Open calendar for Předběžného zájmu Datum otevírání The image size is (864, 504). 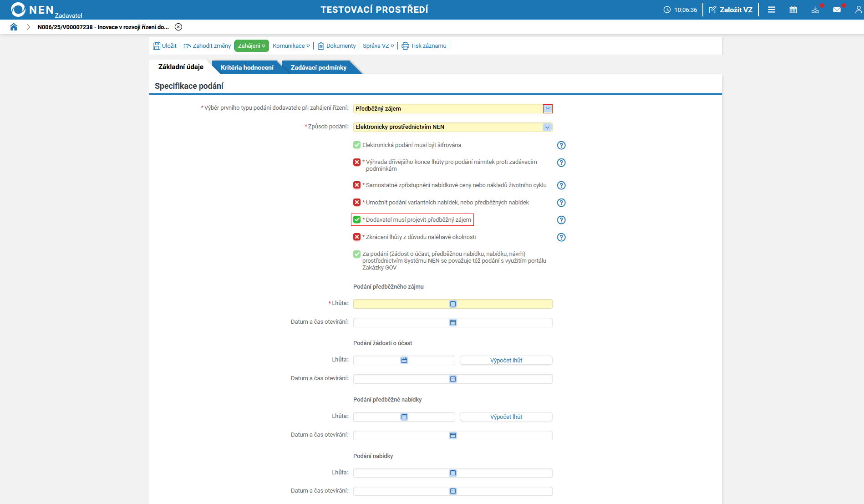pos(453,322)
